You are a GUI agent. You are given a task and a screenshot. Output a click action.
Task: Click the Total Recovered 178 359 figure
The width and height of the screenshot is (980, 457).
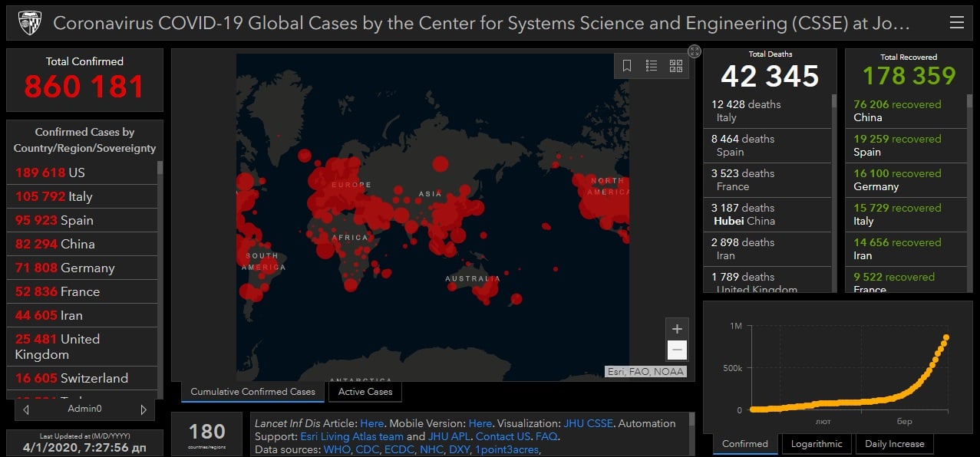[x=909, y=76]
